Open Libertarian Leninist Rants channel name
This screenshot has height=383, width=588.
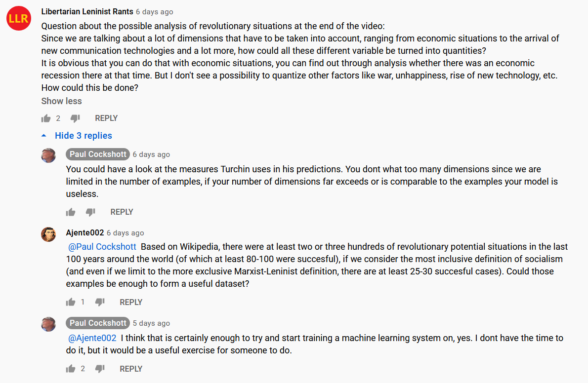pyautogui.click(x=87, y=12)
